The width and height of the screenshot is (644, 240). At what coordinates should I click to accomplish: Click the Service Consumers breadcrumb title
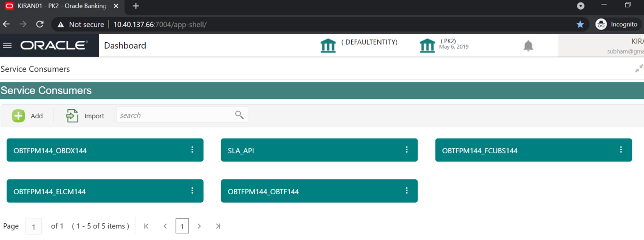tap(35, 69)
